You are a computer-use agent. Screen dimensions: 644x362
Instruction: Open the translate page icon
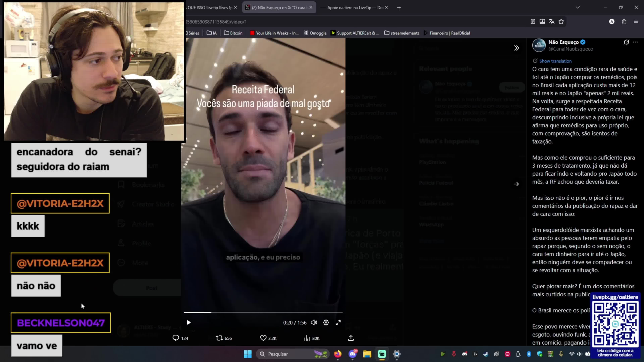click(x=552, y=22)
